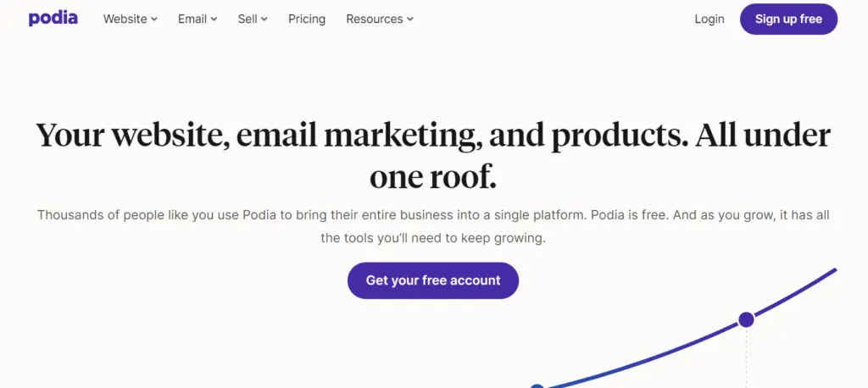Click the Login link
The width and height of the screenshot is (868, 388).
pos(709,19)
